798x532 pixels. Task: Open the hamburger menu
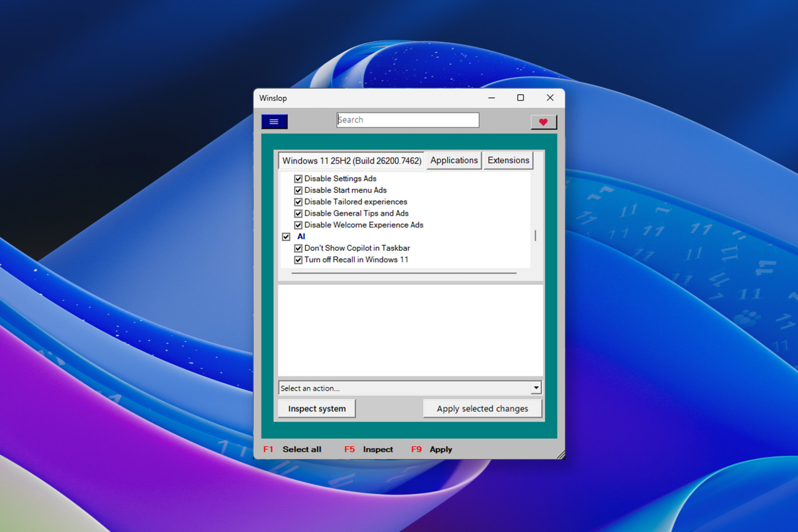pos(274,121)
